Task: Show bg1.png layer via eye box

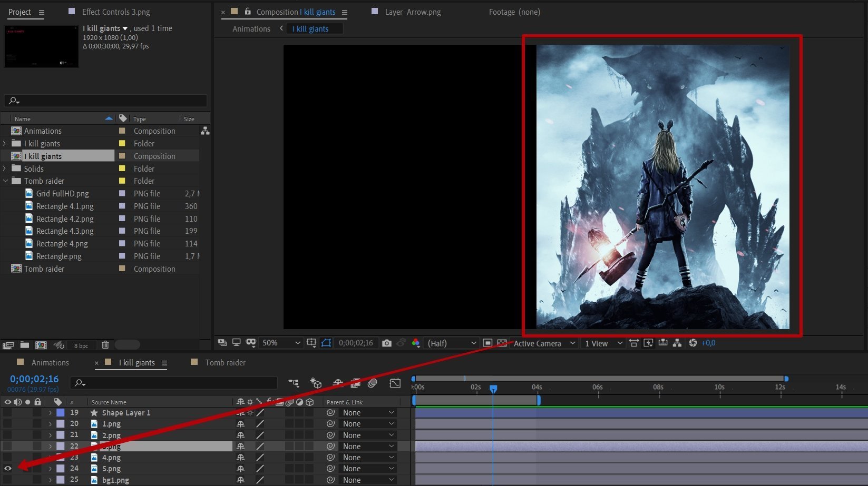Action: tap(7, 480)
